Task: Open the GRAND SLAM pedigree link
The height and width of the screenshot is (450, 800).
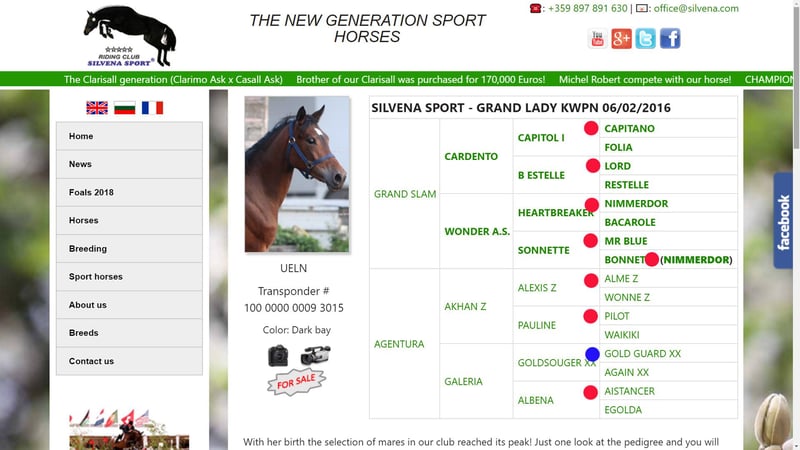Action: (x=405, y=194)
